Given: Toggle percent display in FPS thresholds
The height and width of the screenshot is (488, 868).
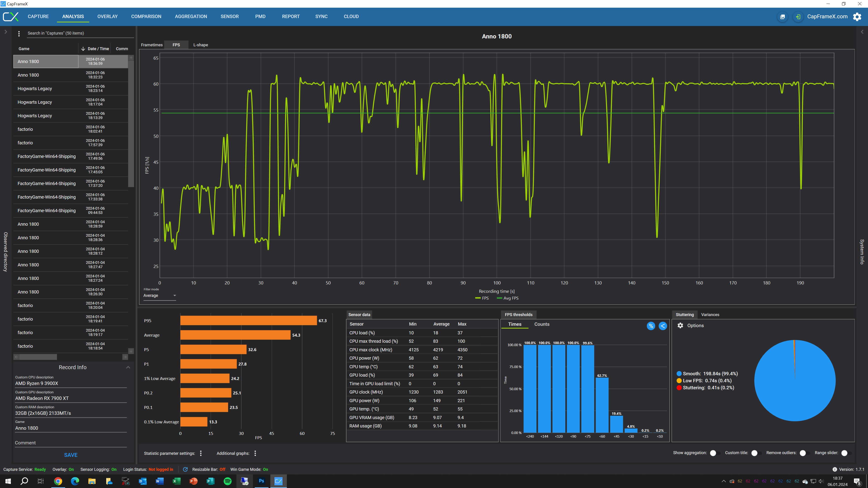Looking at the screenshot, I should click(x=651, y=326).
